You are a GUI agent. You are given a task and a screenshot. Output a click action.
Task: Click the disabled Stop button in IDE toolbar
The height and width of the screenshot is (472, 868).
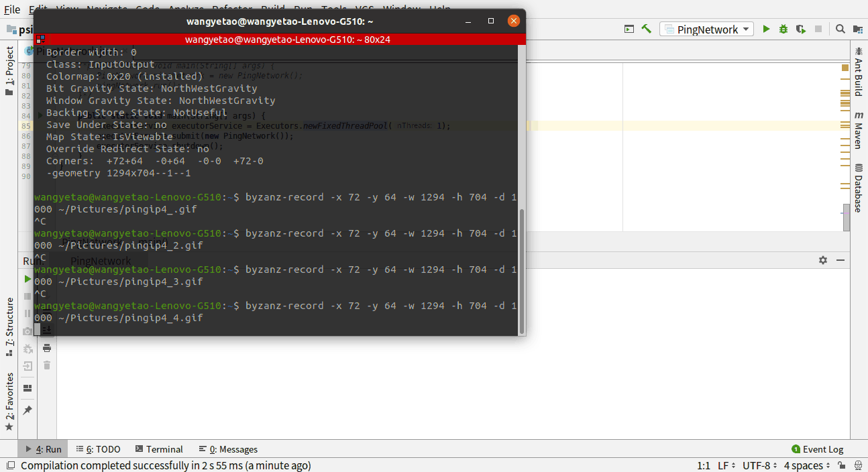point(818,29)
